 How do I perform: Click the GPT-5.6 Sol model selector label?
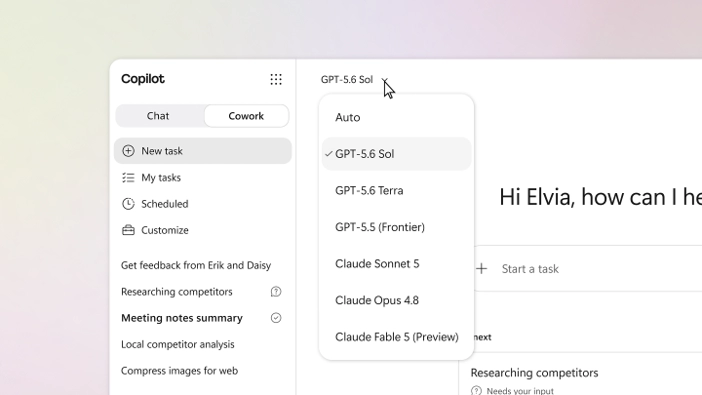point(347,79)
